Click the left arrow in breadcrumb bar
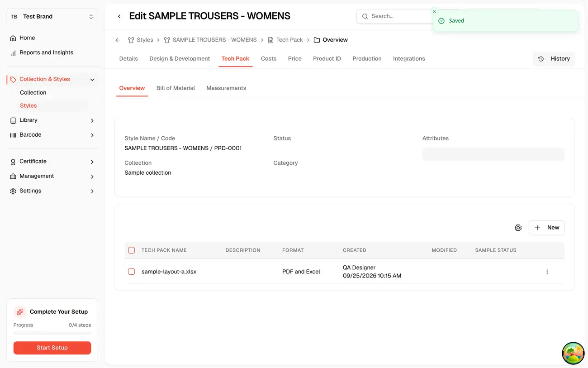 (118, 40)
